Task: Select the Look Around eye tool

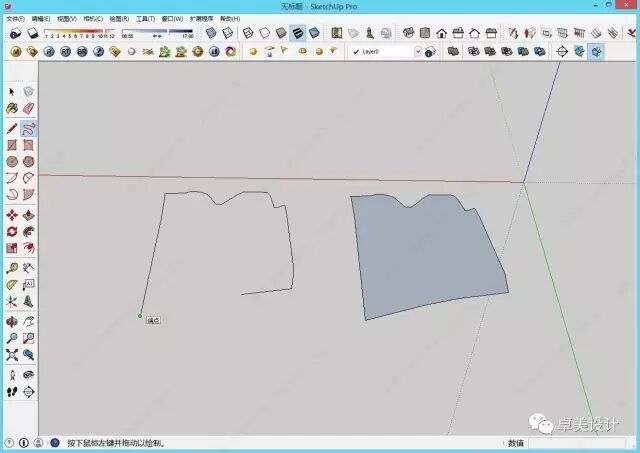Action: tap(28, 375)
